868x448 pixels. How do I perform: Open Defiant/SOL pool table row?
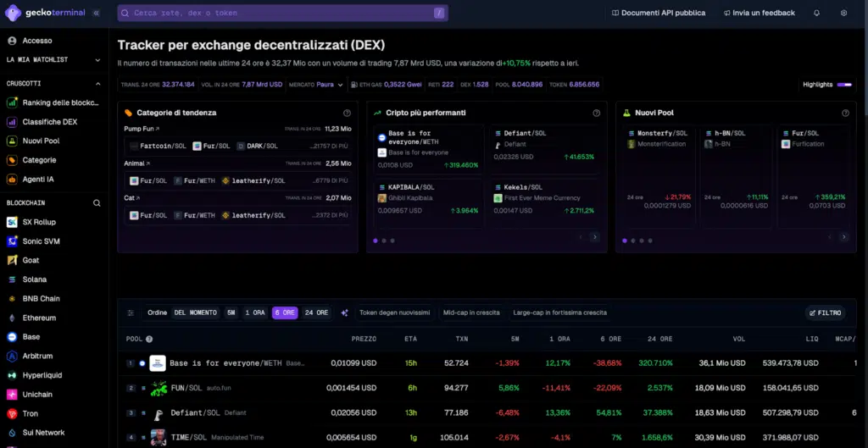(487, 413)
